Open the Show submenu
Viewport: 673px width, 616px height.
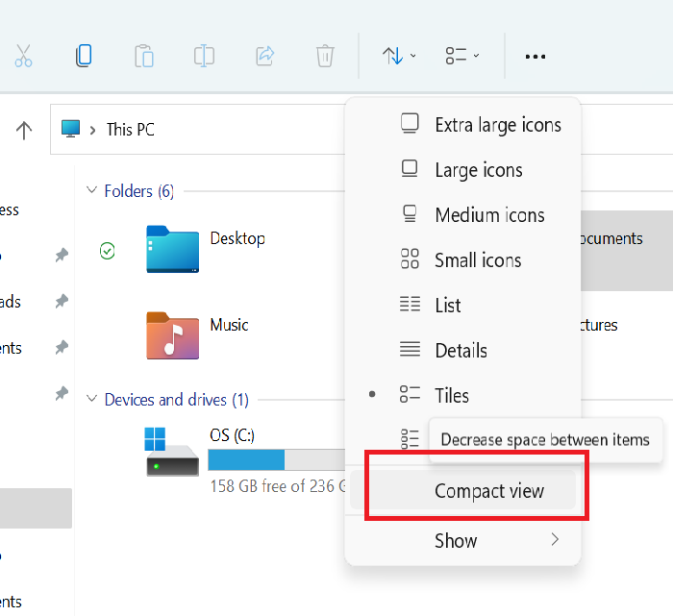click(456, 541)
